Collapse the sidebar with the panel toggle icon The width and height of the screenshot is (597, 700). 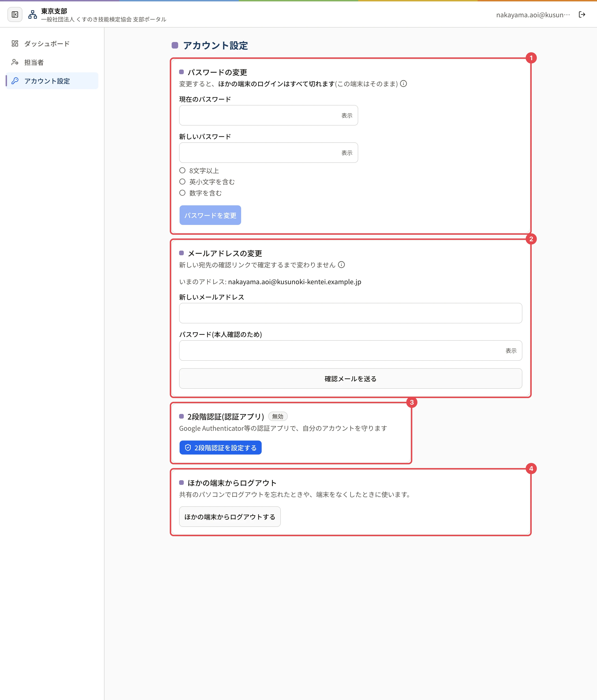click(15, 14)
